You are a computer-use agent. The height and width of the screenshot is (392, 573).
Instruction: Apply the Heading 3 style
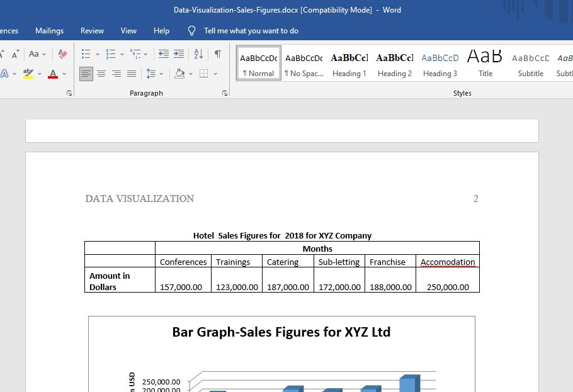click(440, 63)
